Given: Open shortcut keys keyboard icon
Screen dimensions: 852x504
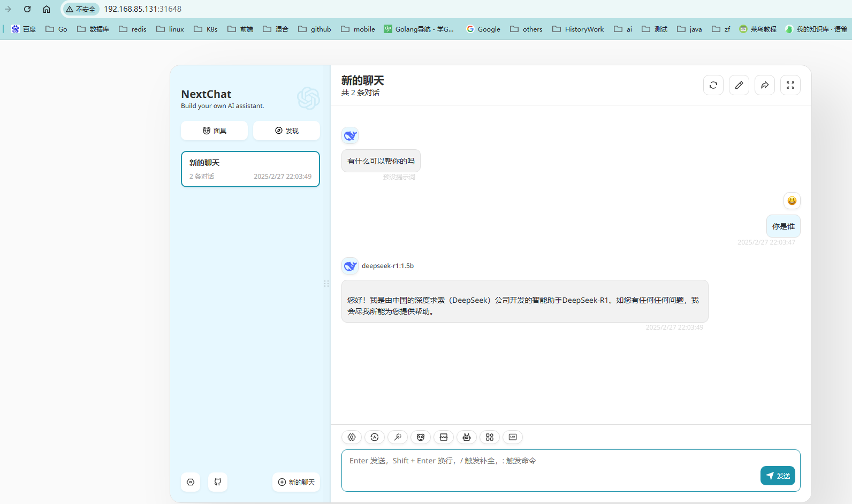Looking at the screenshot, I should pos(513,437).
